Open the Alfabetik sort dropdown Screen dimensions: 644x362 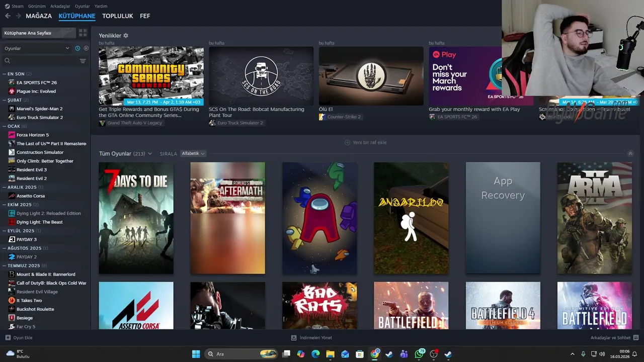click(x=193, y=153)
